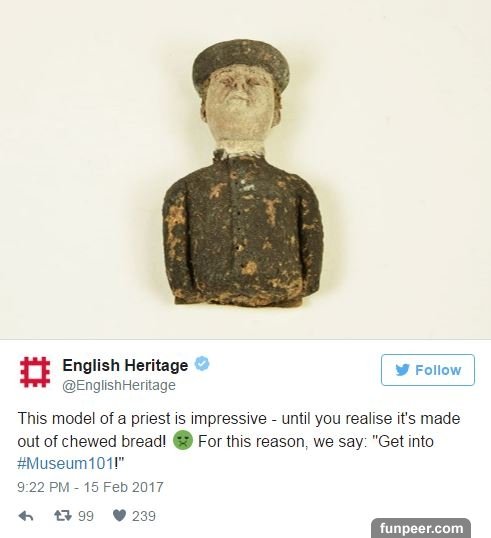Follow English Heritage account
This screenshot has width=491, height=538.
[x=428, y=370]
